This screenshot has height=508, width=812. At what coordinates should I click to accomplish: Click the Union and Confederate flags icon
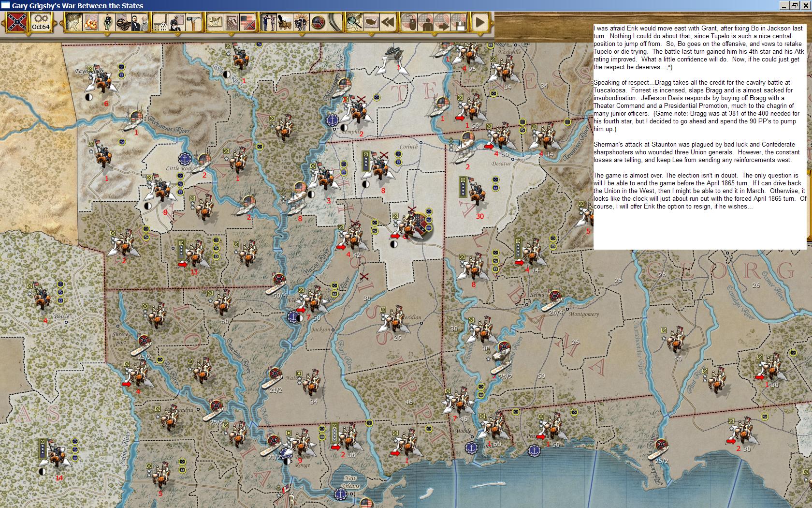click(247, 22)
